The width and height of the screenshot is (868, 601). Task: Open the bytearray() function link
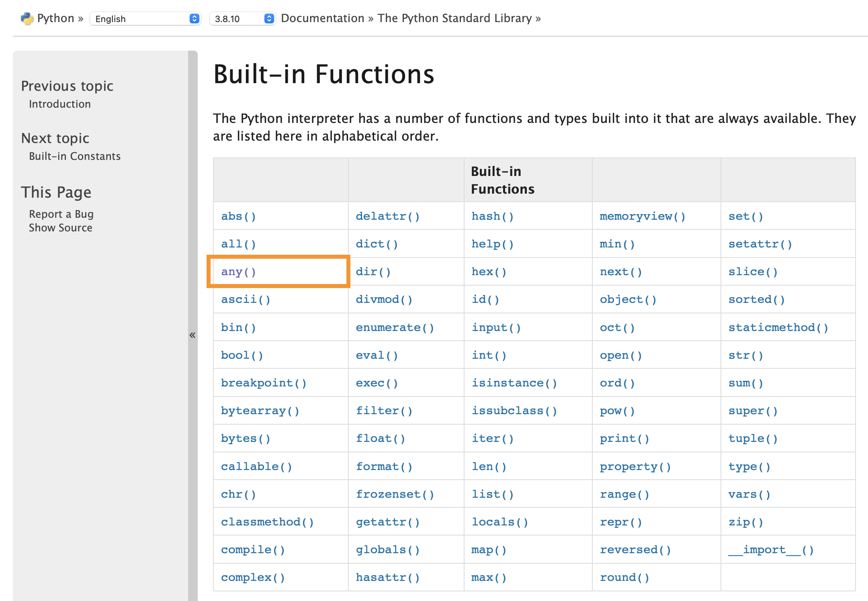pyautogui.click(x=260, y=411)
